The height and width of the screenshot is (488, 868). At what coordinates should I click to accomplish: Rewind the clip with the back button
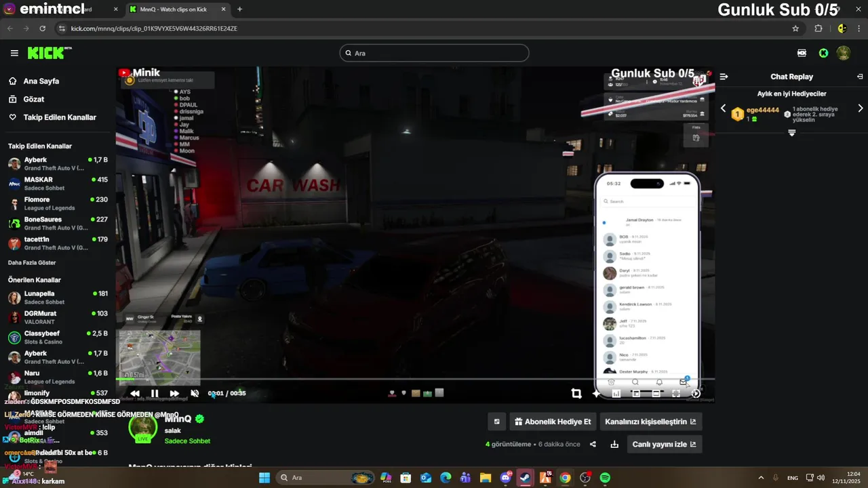click(135, 393)
